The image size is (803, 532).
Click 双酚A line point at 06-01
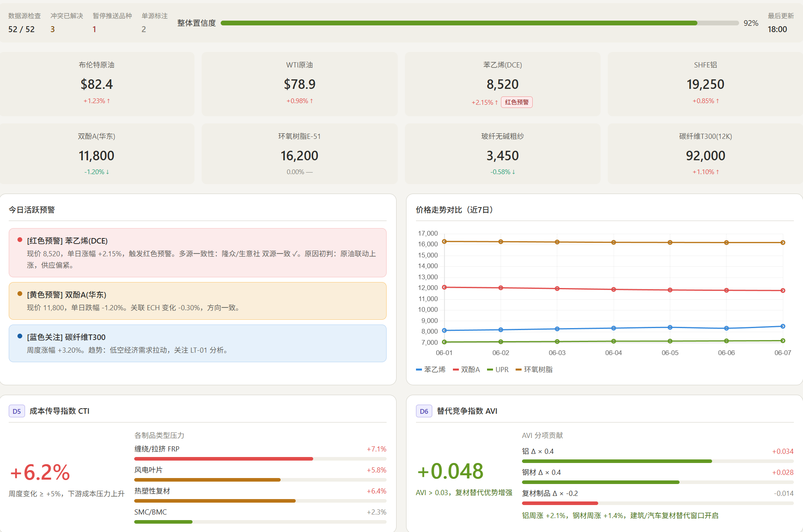tap(444, 287)
